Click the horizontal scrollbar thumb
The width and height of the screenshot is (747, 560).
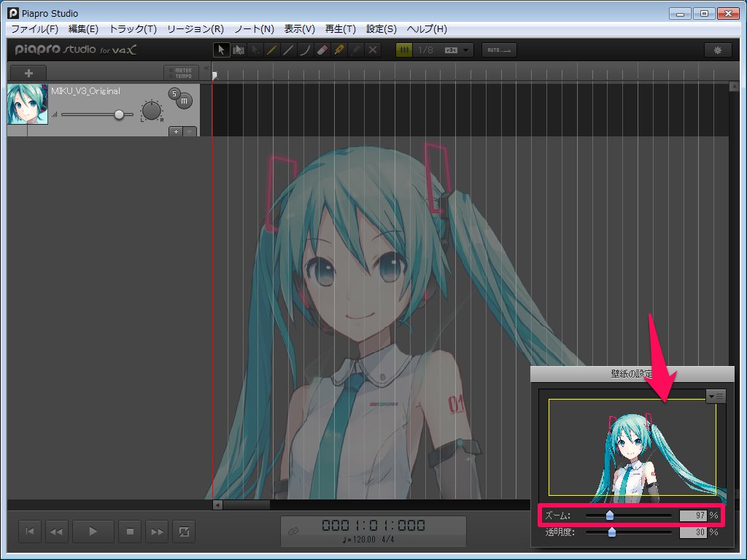247,505
